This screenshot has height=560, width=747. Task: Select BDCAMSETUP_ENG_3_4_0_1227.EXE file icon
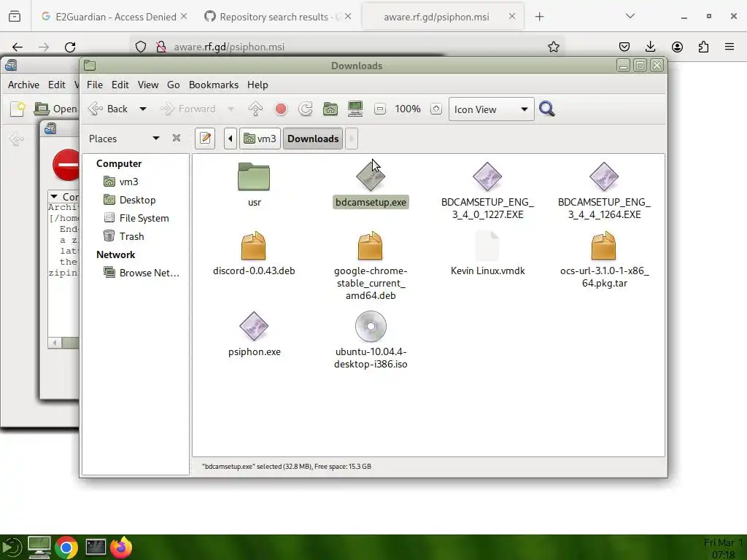pos(487,176)
